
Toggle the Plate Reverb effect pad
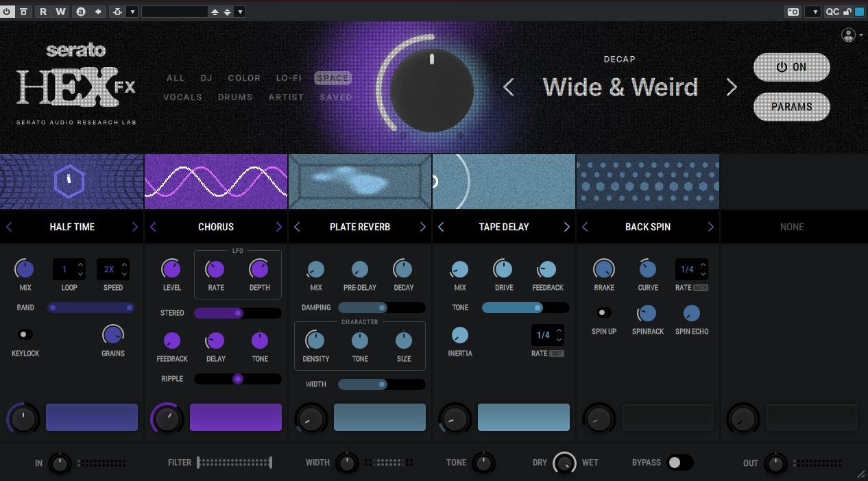(380, 417)
